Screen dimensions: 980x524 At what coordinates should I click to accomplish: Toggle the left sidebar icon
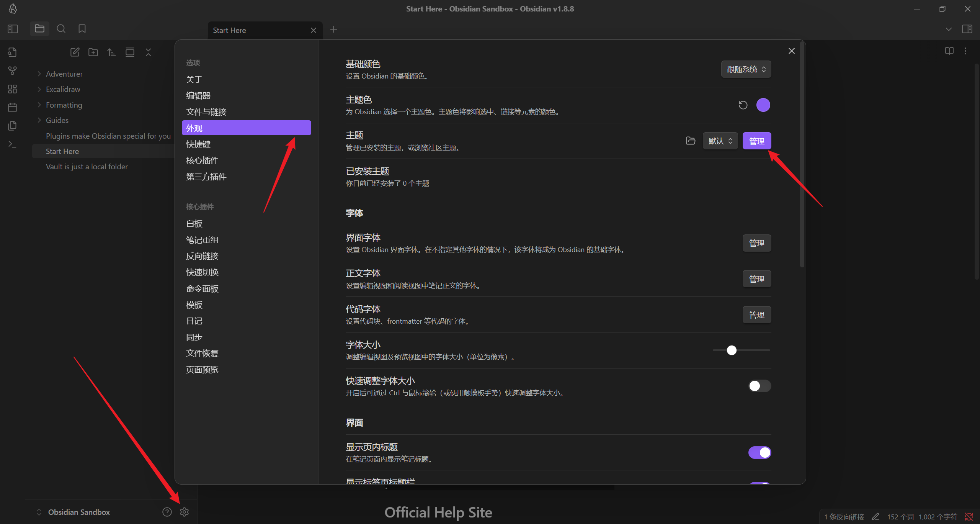pyautogui.click(x=13, y=29)
